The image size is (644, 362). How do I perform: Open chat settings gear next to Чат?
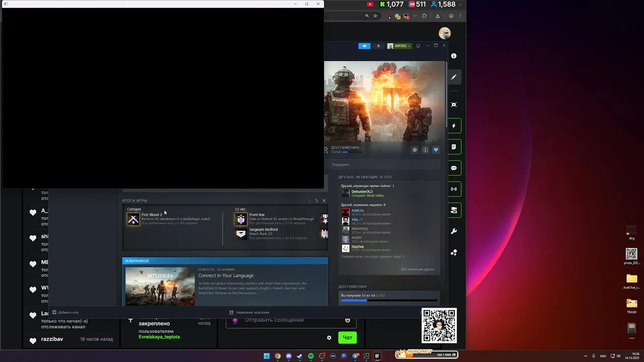(x=329, y=338)
